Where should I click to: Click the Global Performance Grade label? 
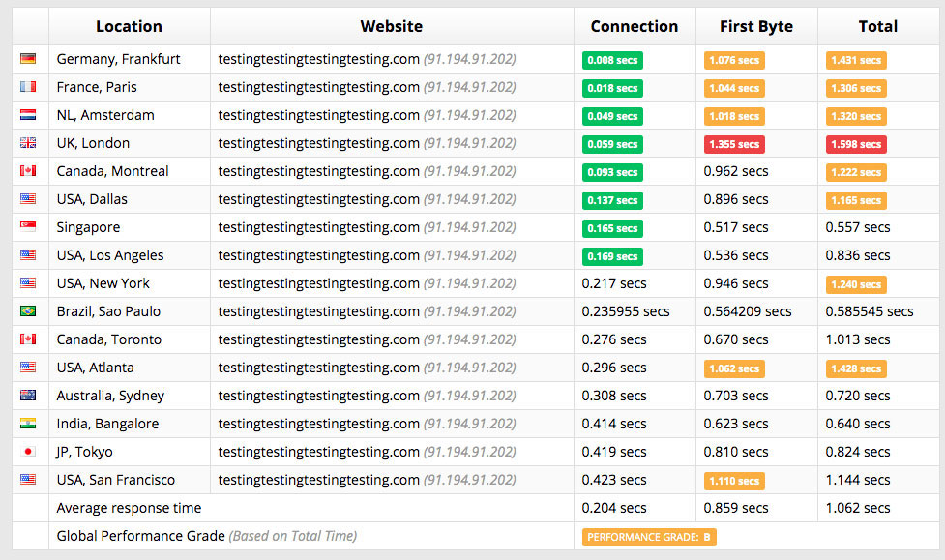tap(140, 536)
